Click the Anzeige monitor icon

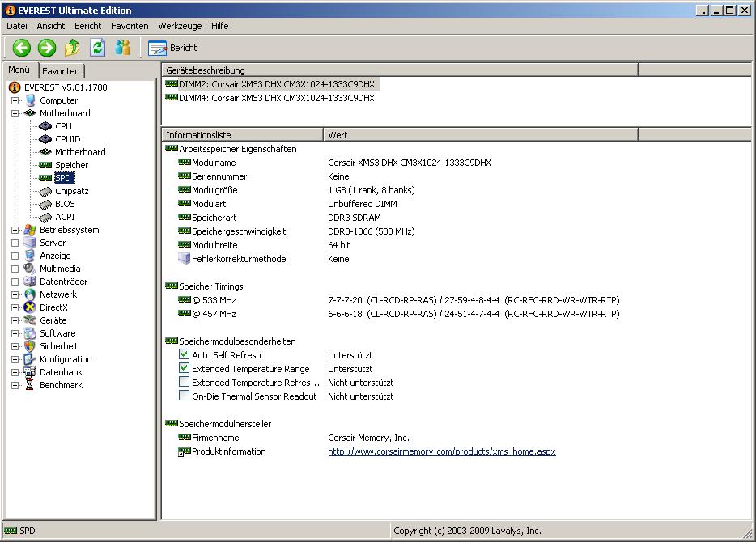point(30,256)
